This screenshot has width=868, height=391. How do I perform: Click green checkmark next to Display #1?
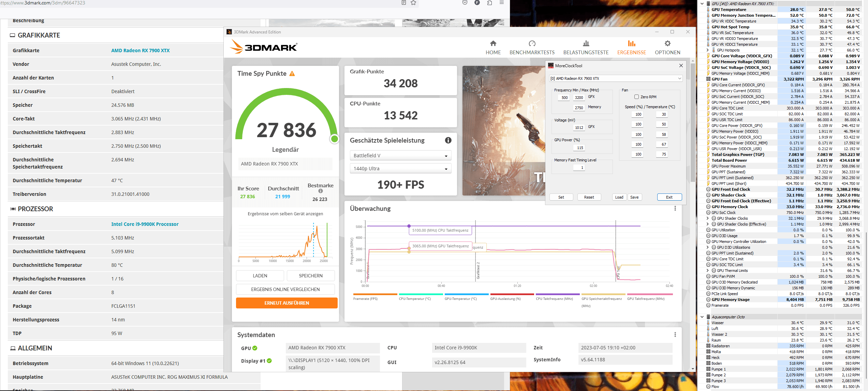coord(269,361)
